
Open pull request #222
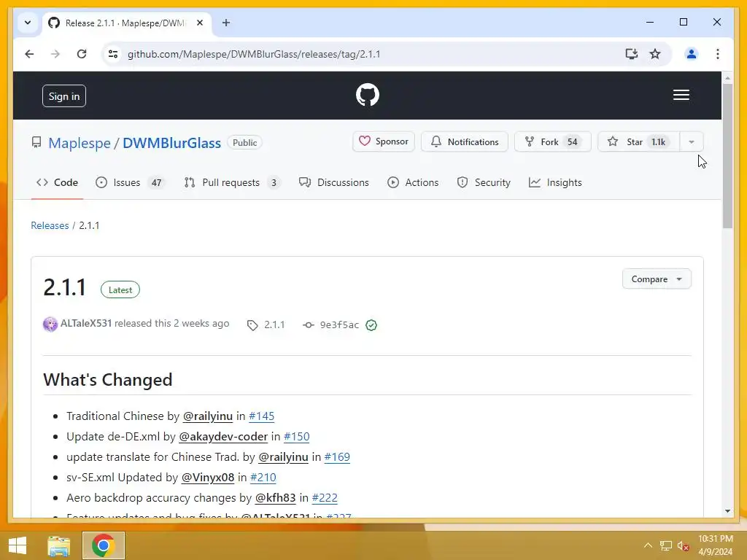(x=325, y=498)
